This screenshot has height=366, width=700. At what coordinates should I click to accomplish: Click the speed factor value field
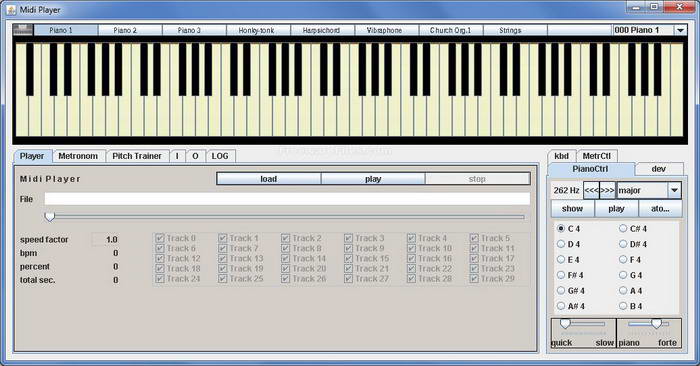pos(105,240)
